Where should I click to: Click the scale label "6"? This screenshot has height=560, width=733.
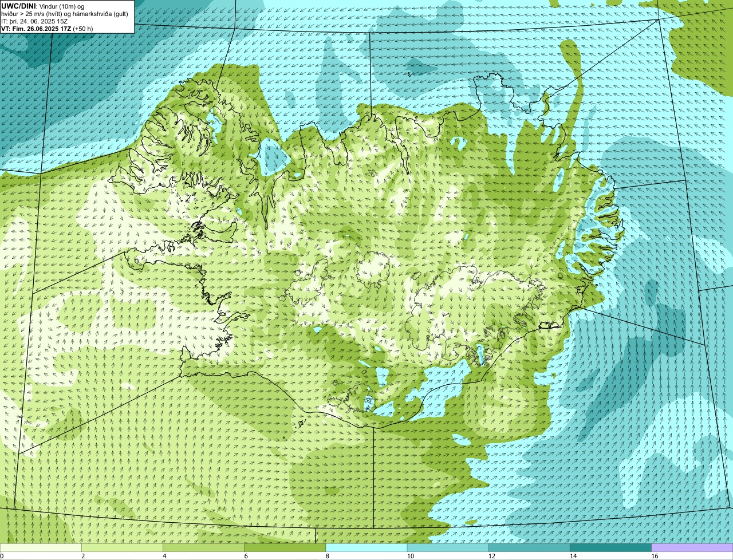[x=246, y=556]
